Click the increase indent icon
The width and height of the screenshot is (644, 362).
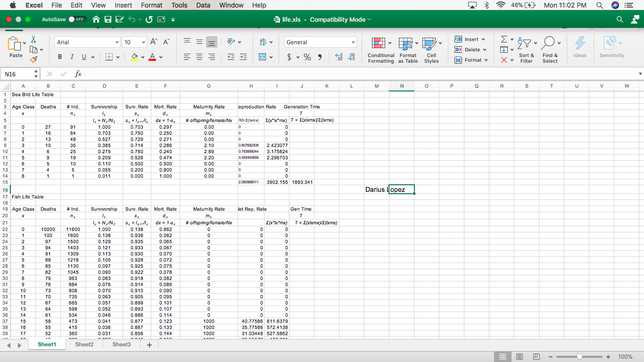(x=243, y=57)
